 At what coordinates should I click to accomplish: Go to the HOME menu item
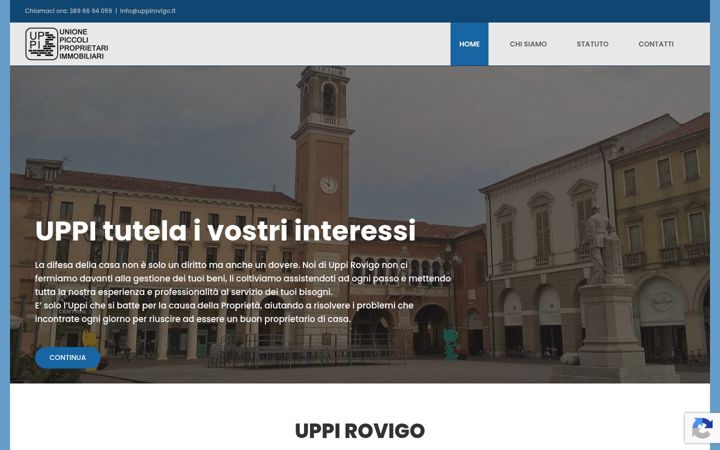[x=469, y=44]
